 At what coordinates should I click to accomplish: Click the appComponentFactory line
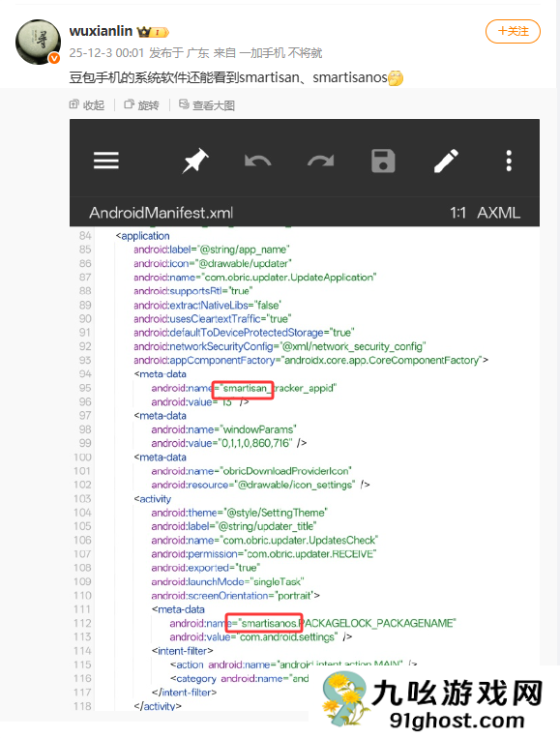310,360
